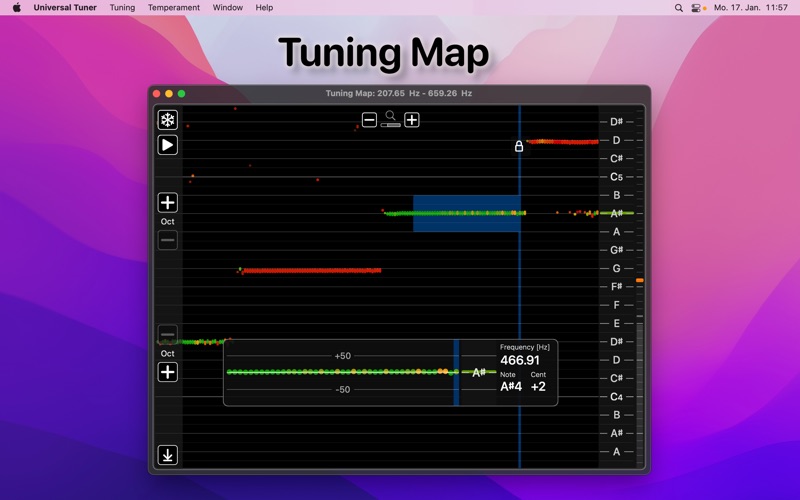800x500 pixels.
Task: Select the highlighted A# note label
Action: click(616, 213)
